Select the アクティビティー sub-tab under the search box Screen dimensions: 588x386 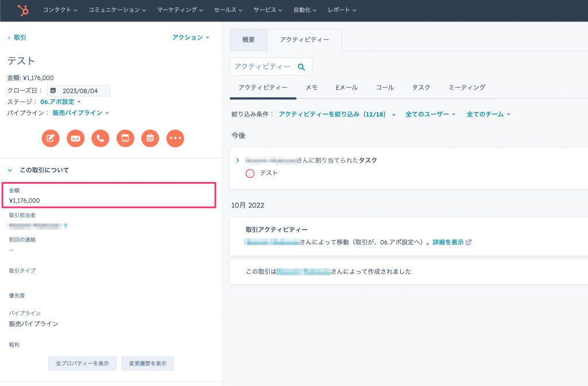[x=263, y=87]
